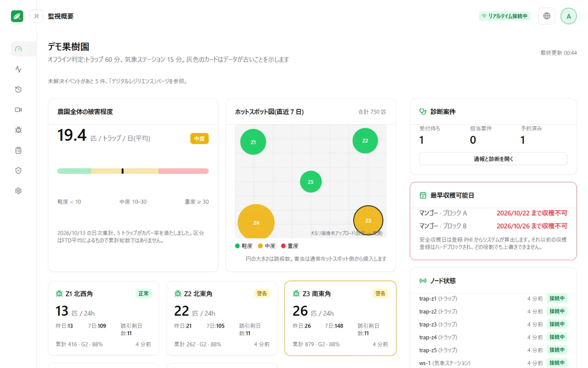Image resolution: width=588 pixels, height=368 pixels.
Task: Open the user avatar labeled A
Action: [569, 16]
